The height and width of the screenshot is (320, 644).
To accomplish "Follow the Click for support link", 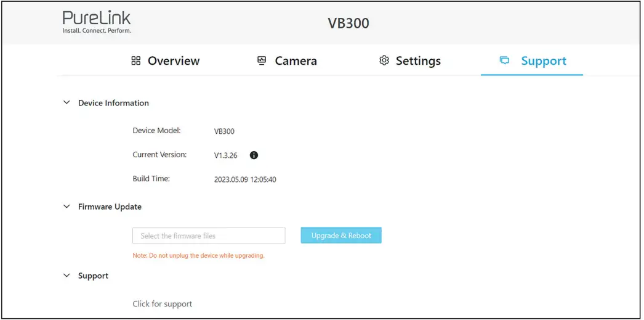I will tap(163, 304).
